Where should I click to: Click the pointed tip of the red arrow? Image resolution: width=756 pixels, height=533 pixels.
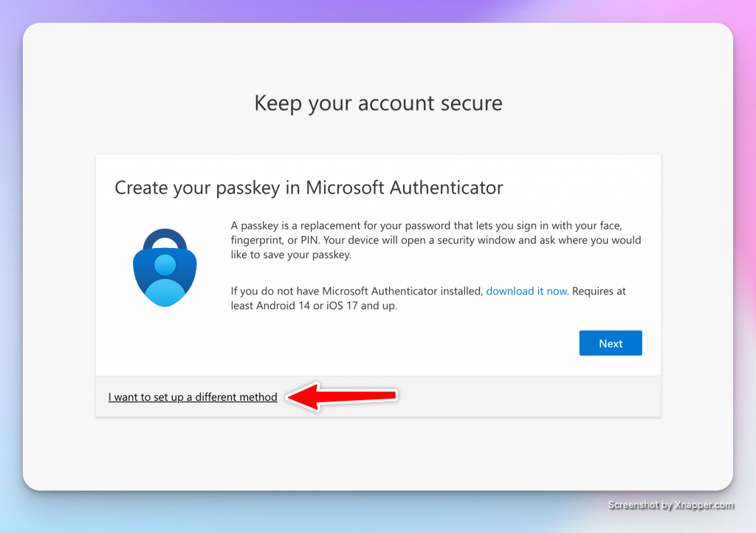(x=289, y=398)
